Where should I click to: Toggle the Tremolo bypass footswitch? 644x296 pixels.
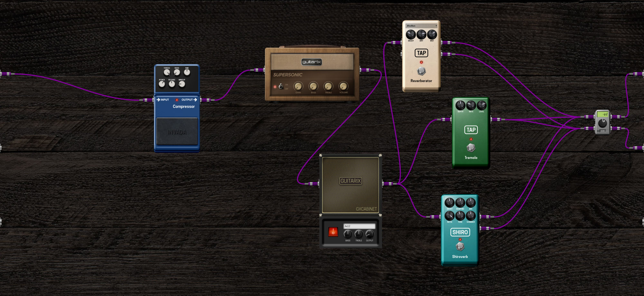[471, 148]
